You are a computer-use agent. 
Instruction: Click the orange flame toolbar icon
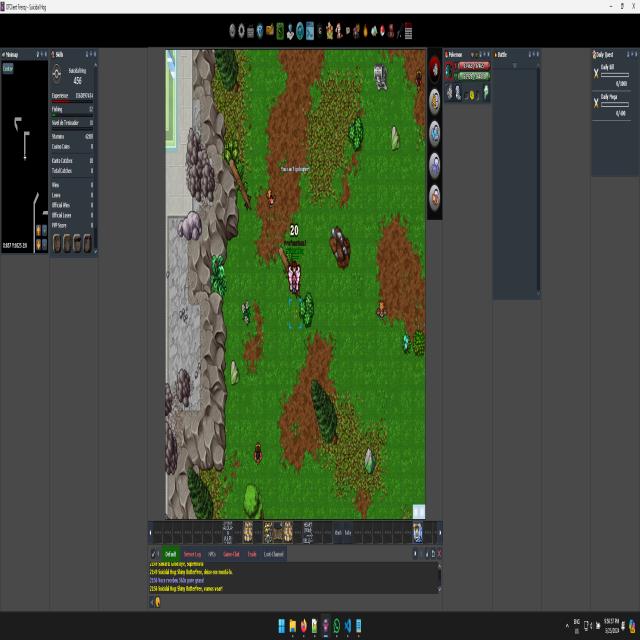[x=365, y=31]
